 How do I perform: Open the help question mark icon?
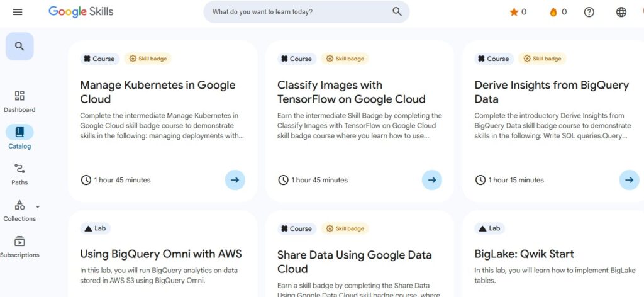click(x=589, y=12)
